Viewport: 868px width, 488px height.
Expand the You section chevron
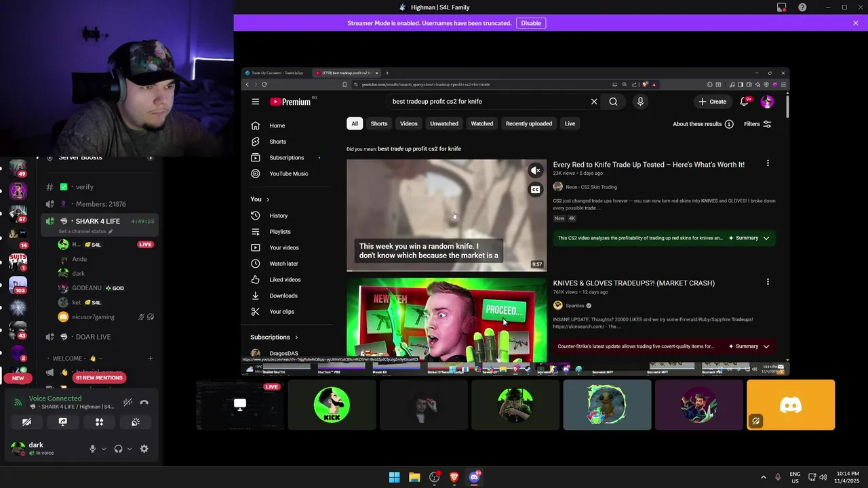coord(268,199)
